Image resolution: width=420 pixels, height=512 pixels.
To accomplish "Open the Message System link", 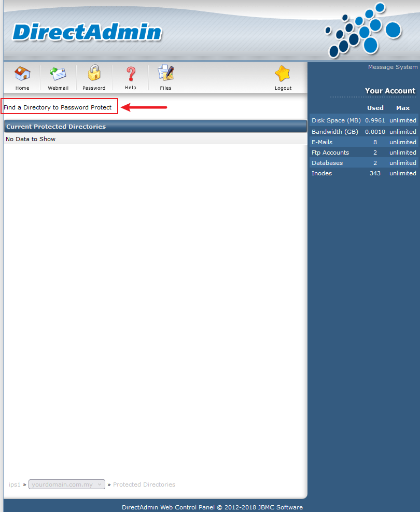I will pos(393,67).
